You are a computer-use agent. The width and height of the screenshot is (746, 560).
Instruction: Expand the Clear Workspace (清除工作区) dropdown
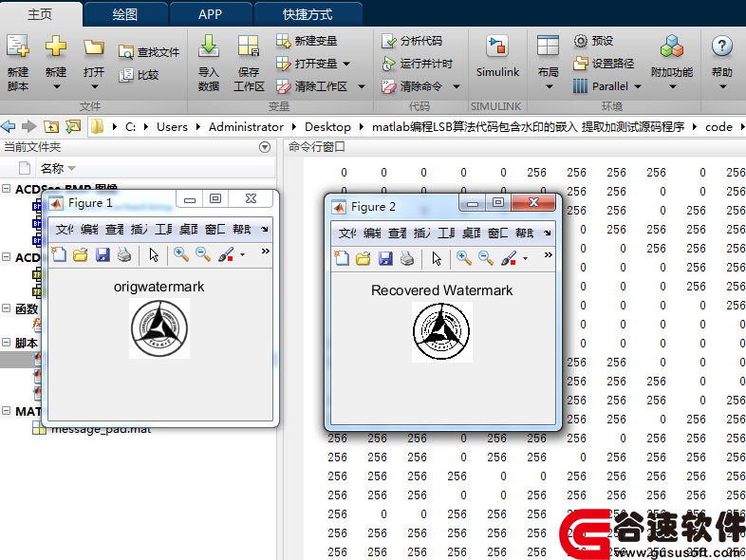[x=362, y=86]
